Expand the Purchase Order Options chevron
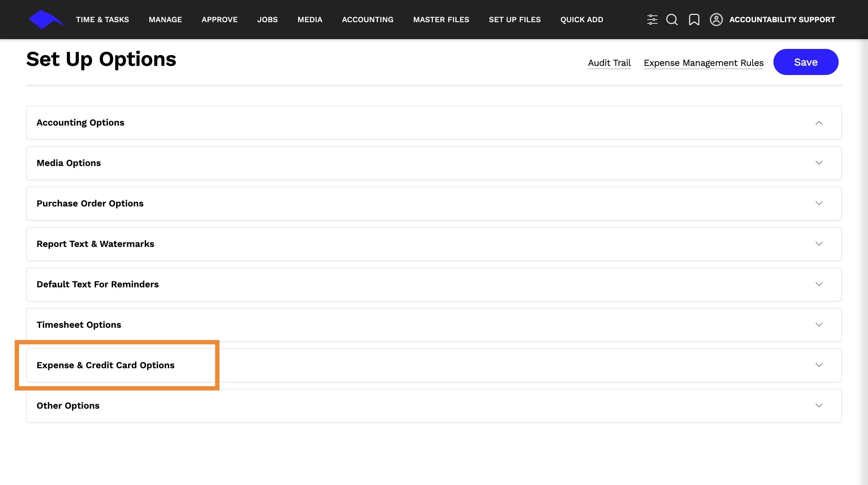The width and height of the screenshot is (868, 485). coord(819,204)
